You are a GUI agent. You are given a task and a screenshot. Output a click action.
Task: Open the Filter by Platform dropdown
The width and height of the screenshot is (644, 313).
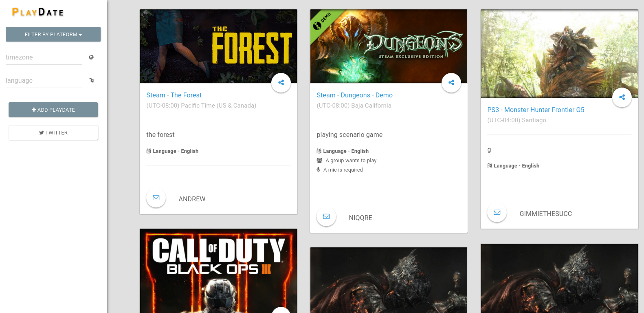(53, 34)
